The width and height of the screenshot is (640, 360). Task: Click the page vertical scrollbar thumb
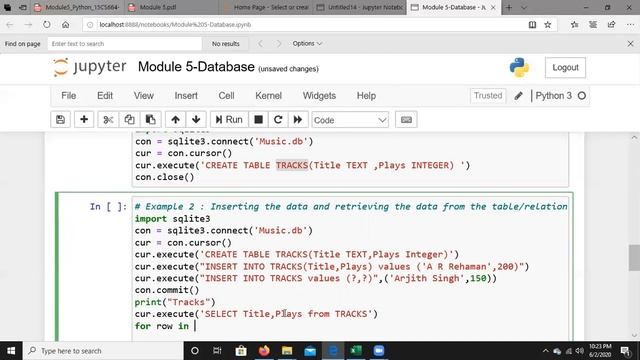634,257
